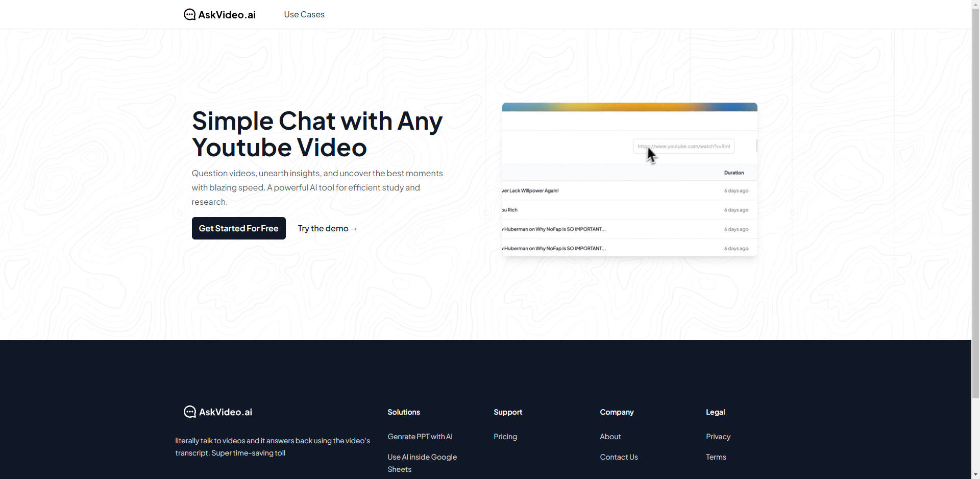The width and height of the screenshot is (980, 479).
Task: Click the AskVideo.ai chat bubble logo in header
Action: 189,14
